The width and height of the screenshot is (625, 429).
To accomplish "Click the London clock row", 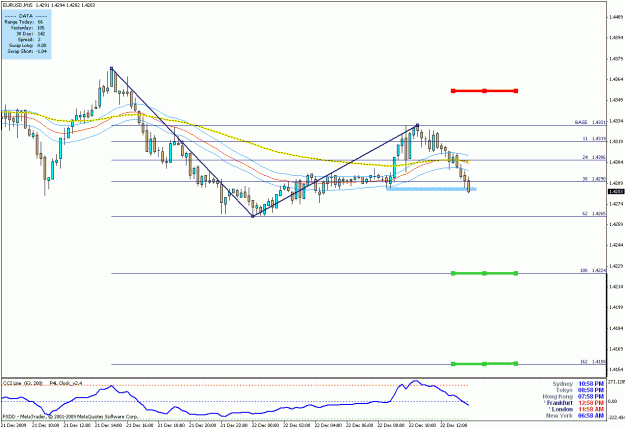I will (576, 409).
